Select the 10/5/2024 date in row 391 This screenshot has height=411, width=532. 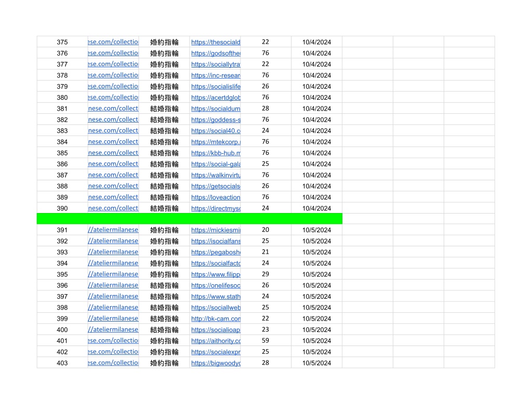coord(316,230)
